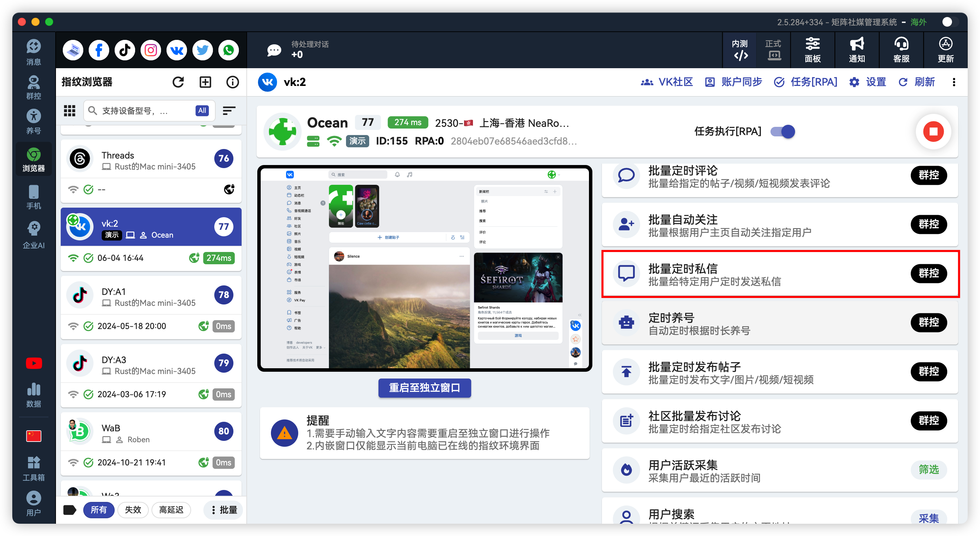Click the embedded VK browser preview
980x536 pixels.
pyautogui.click(x=424, y=268)
